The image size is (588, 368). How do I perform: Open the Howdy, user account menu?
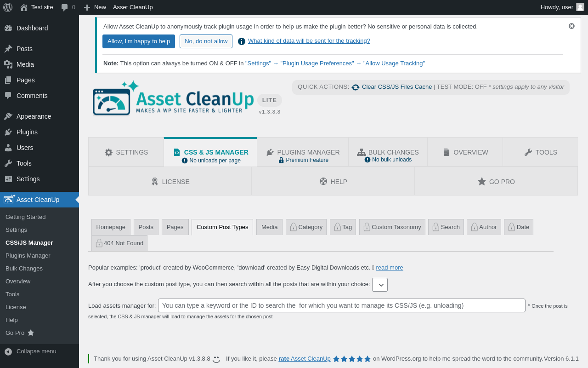[562, 7]
